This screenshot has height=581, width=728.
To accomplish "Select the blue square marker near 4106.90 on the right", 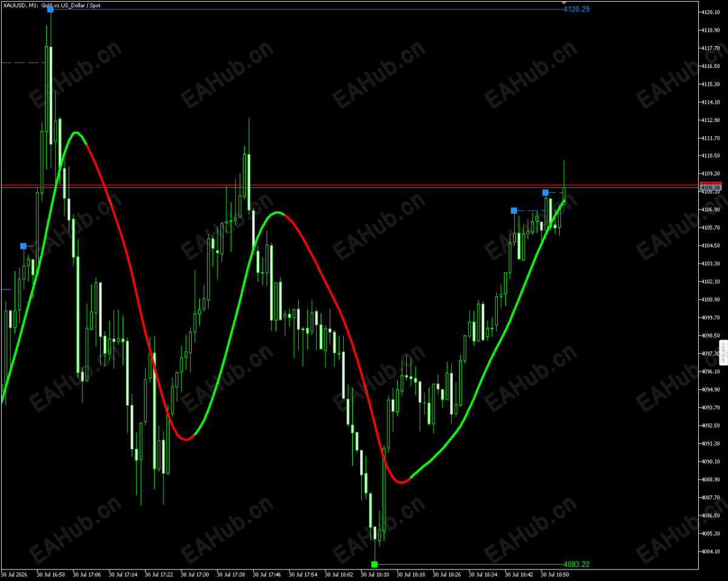I will coord(514,211).
